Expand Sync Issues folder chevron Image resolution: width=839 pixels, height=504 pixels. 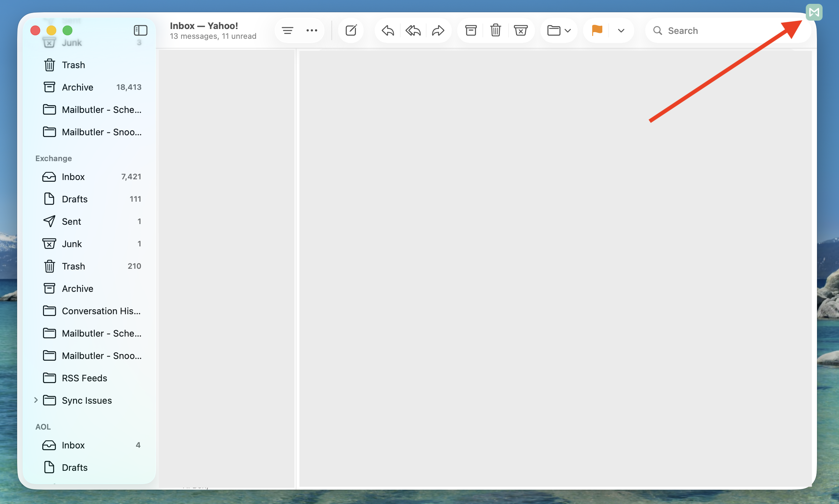(x=36, y=400)
